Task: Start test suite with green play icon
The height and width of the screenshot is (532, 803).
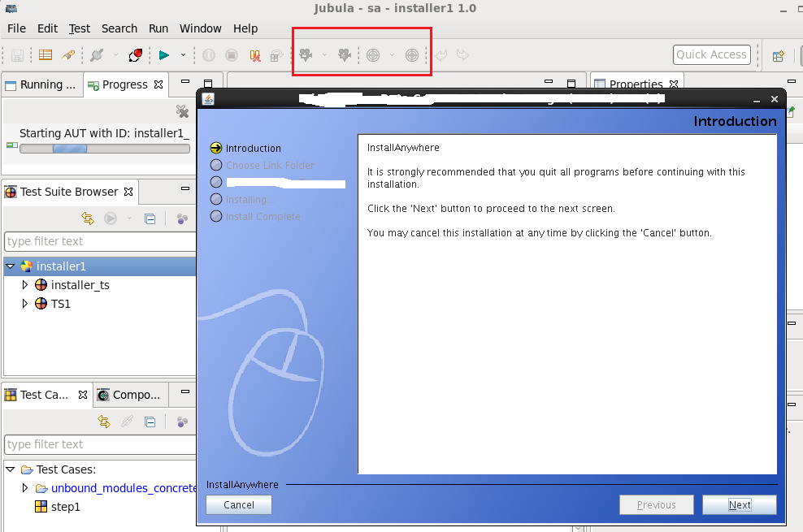Action: 164,54
